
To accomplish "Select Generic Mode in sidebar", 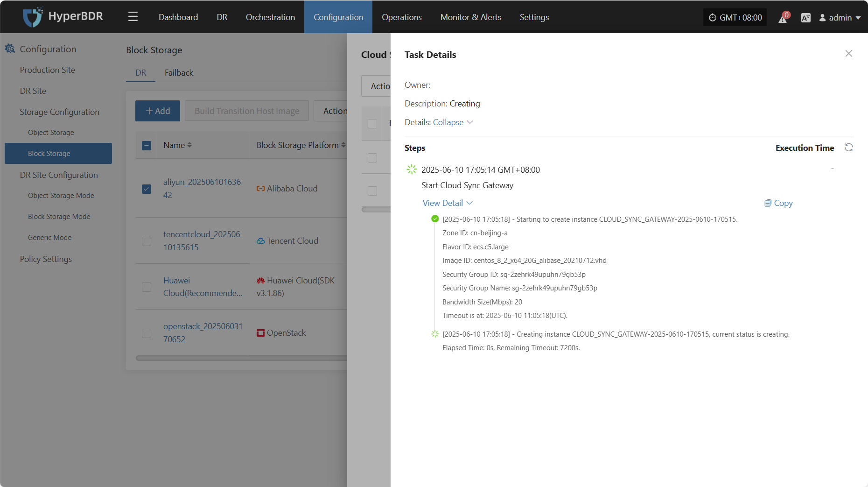I will pyautogui.click(x=50, y=238).
